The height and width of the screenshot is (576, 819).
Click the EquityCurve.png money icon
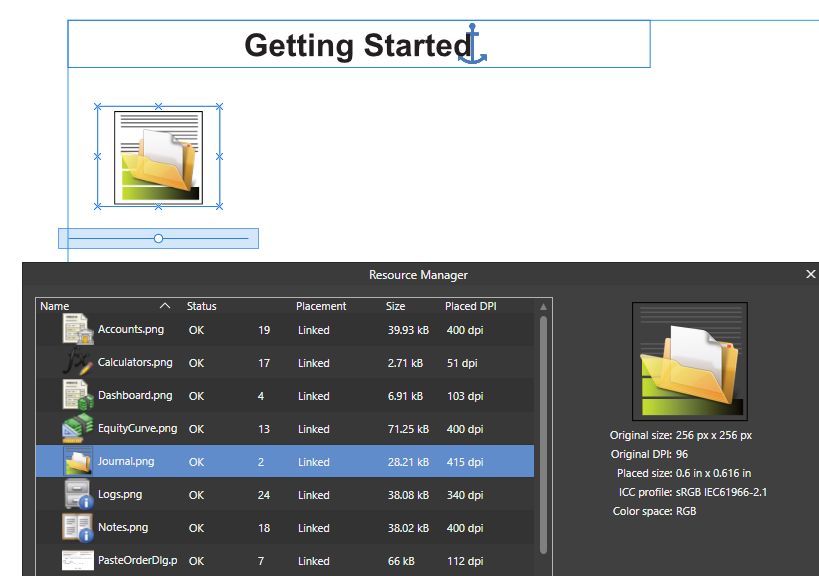(x=78, y=428)
